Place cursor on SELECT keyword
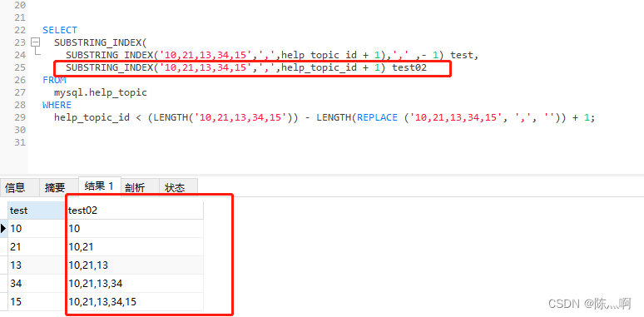 [60, 30]
